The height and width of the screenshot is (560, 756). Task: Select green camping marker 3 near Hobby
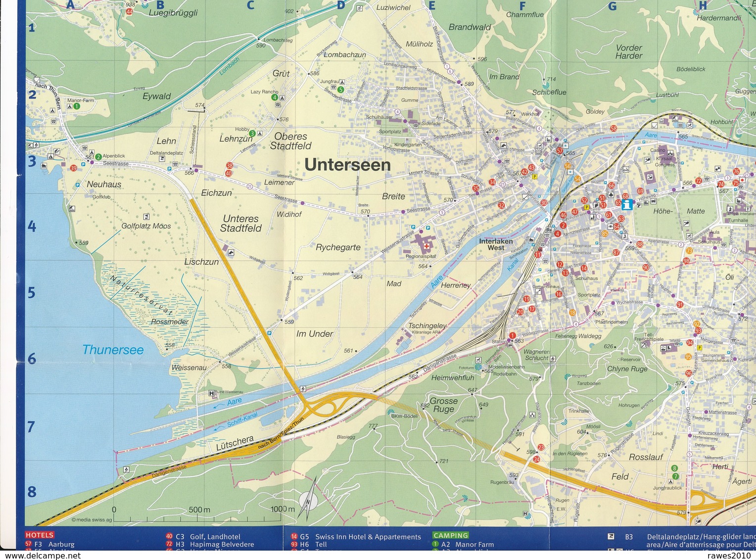252,134
